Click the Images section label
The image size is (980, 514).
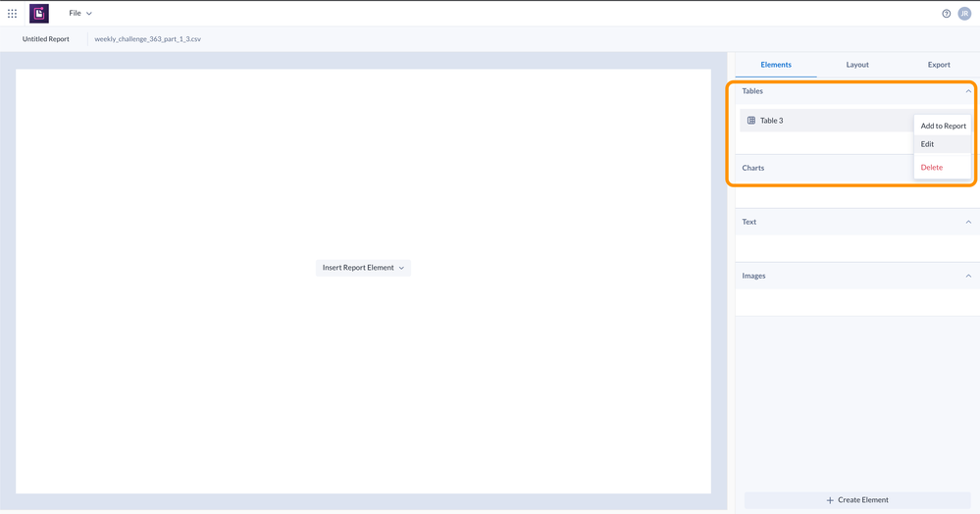pos(753,276)
